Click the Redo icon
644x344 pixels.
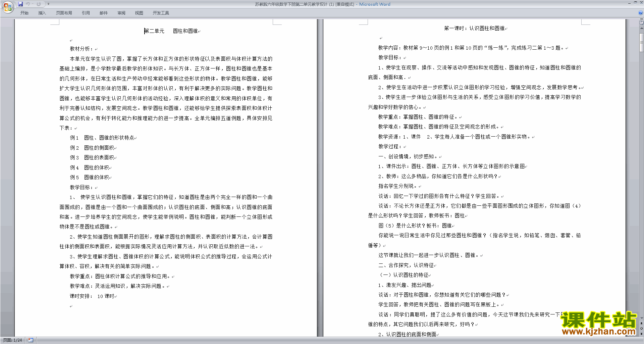click(x=39, y=4)
